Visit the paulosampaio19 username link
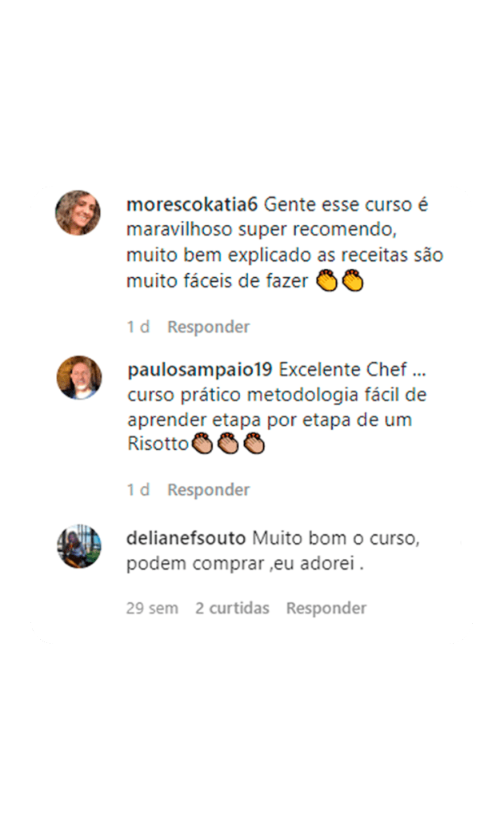 (x=200, y=370)
